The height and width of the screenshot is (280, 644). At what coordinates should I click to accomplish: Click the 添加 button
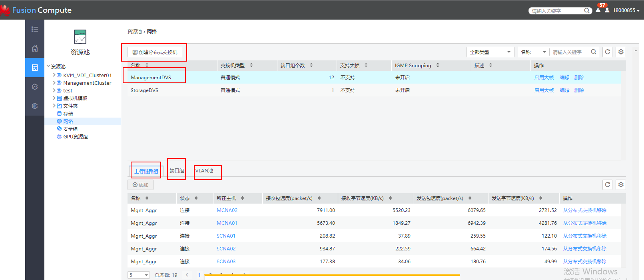pos(140,185)
